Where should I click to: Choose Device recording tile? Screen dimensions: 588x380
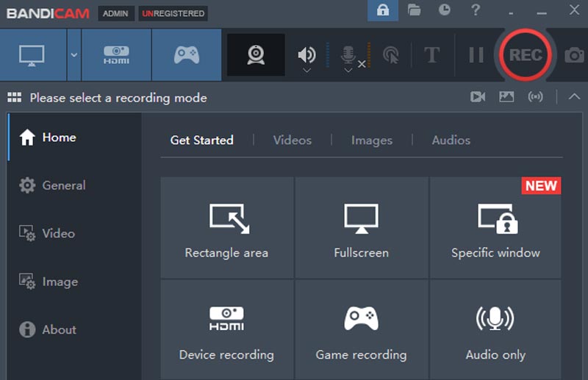click(227, 330)
